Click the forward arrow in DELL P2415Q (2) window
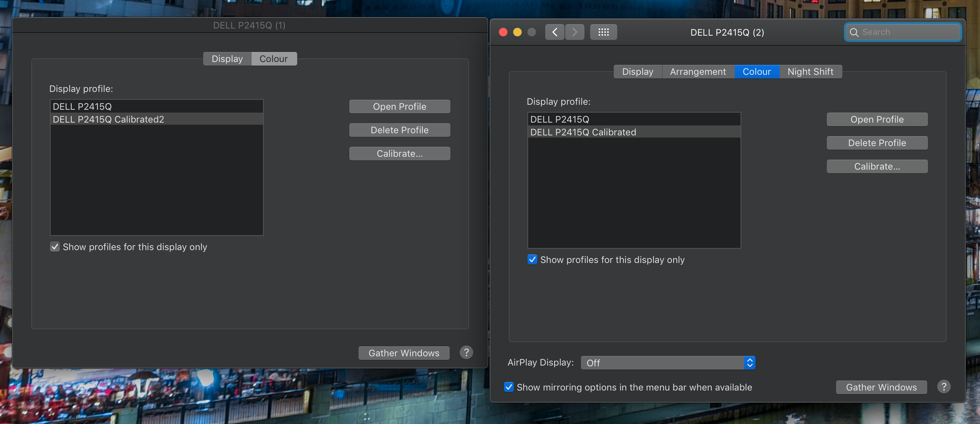This screenshot has height=424, width=980. coord(574,32)
